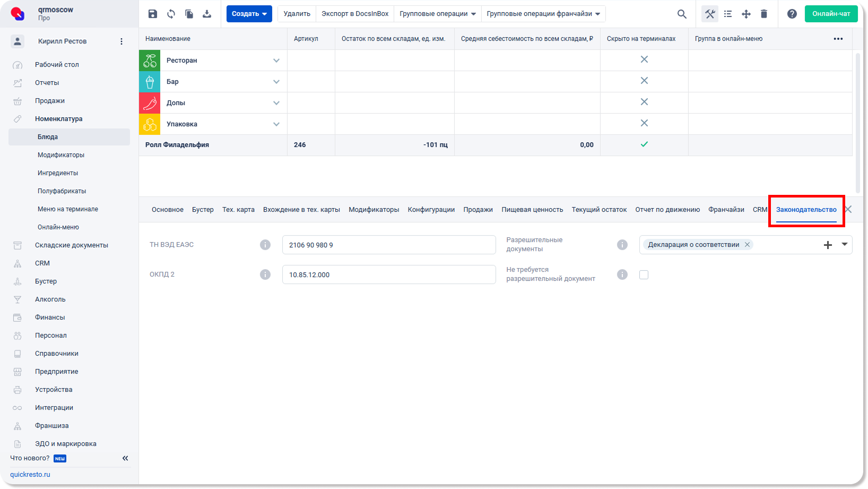This screenshot has width=868, height=489.
Task: Open the quickresto.ru link
Action: [30, 475]
